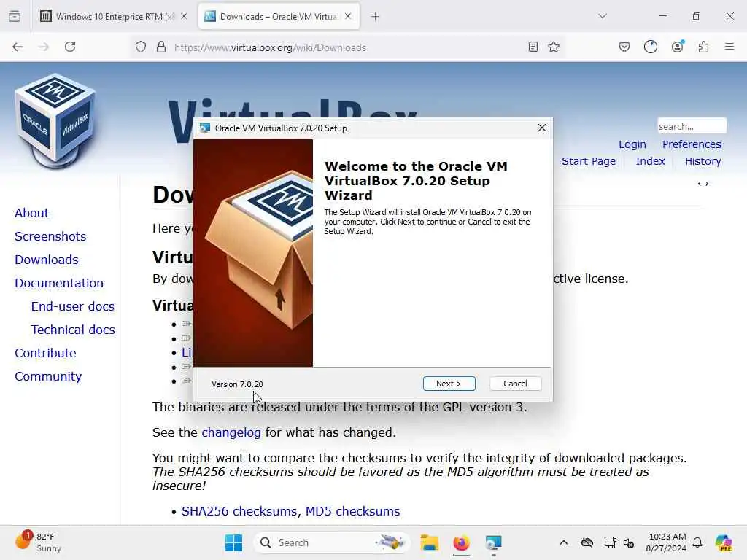Open the notification bell icon
The image size is (747, 560).
(697, 542)
